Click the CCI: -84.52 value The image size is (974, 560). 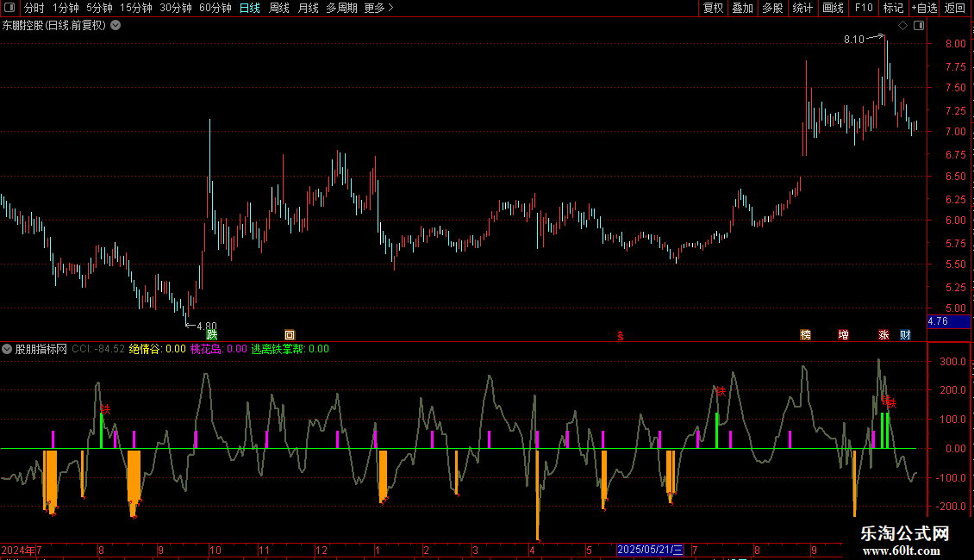pos(98,349)
